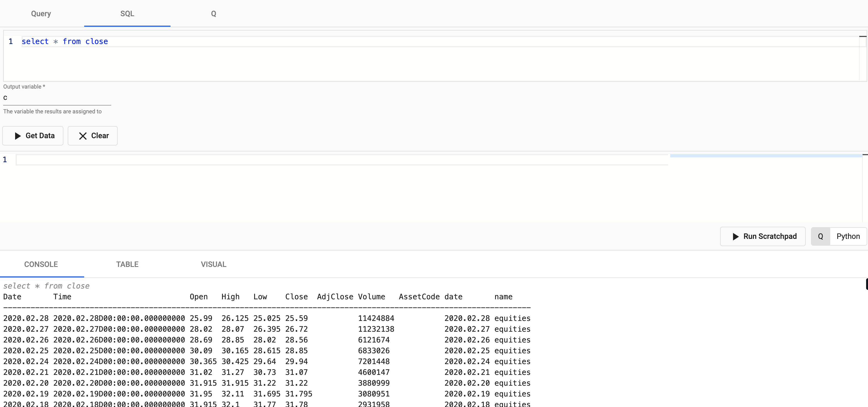
Task: Click the helper text 'The variable the results are assigned to'
Action: (52, 111)
